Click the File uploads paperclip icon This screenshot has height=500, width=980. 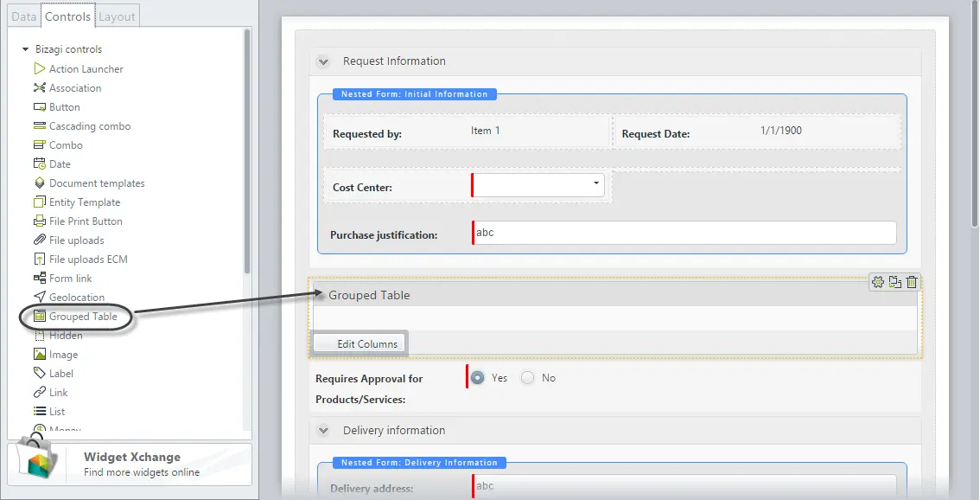[x=40, y=240]
